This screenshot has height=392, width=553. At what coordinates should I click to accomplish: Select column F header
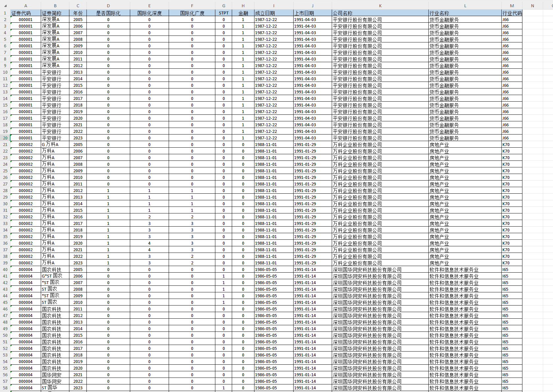pyautogui.click(x=192, y=6)
